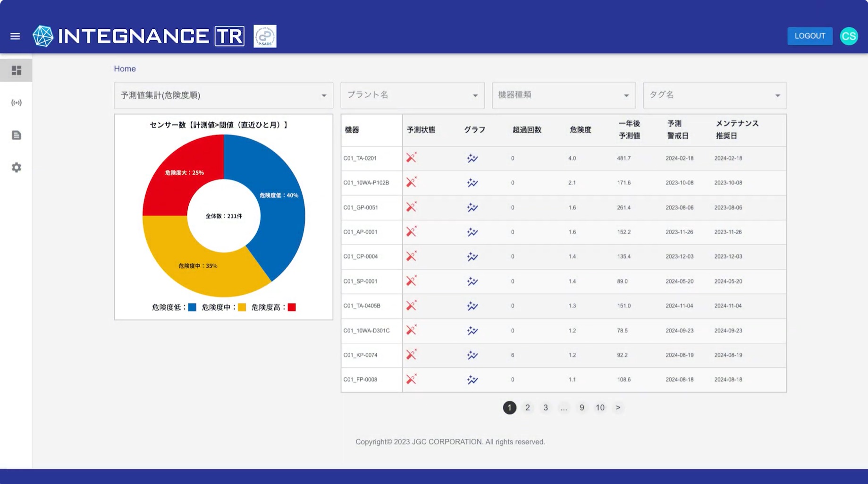Click the P-SADS logo icon

(x=265, y=36)
